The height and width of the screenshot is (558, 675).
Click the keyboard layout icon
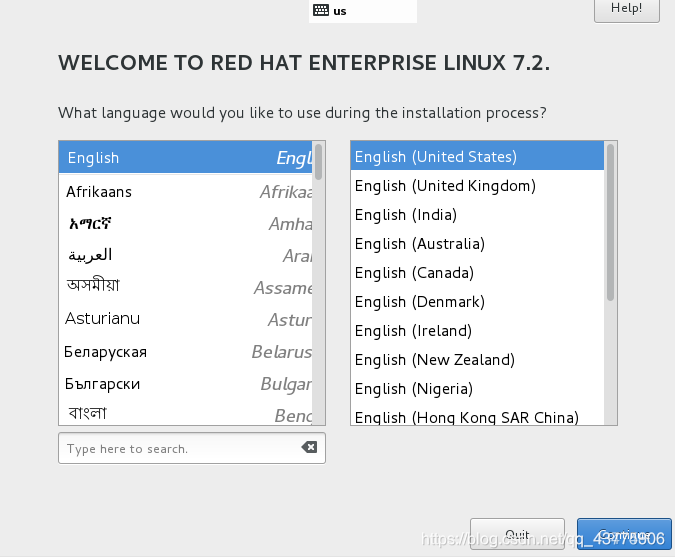(x=321, y=10)
